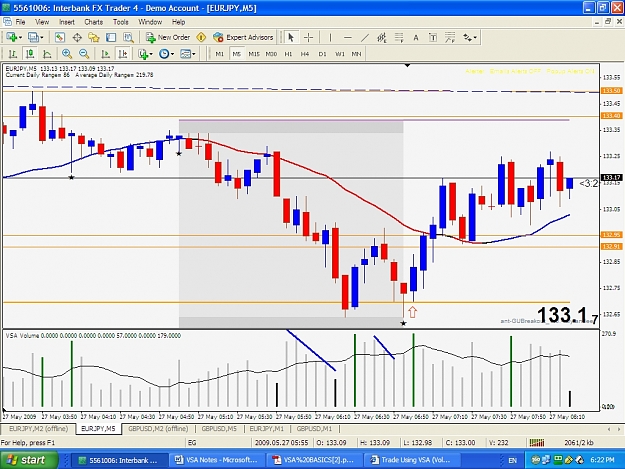The height and width of the screenshot is (469, 625).
Task: Set timeframe to M1
Action: pyautogui.click(x=220, y=54)
